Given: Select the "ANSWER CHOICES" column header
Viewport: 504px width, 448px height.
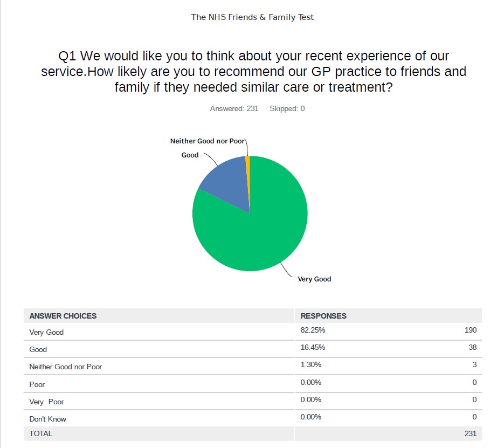Looking at the screenshot, I should coord(63,316).
